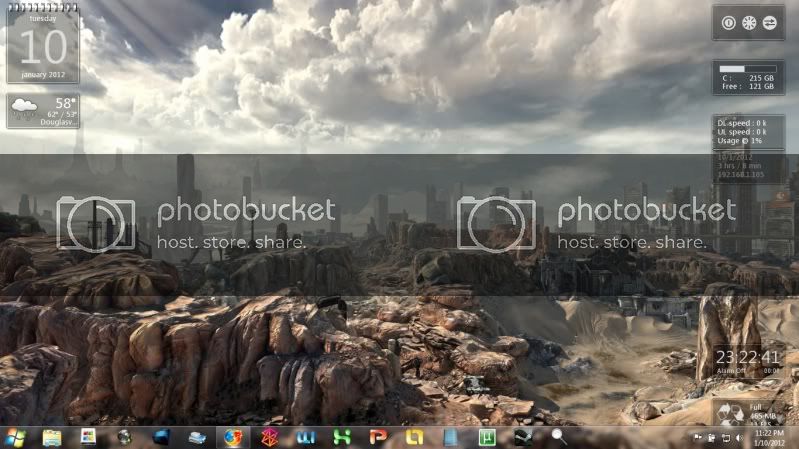Click the magnifying glass taskbar icon
This screenshot has width=799, height=449.
[x=559, y=437]
